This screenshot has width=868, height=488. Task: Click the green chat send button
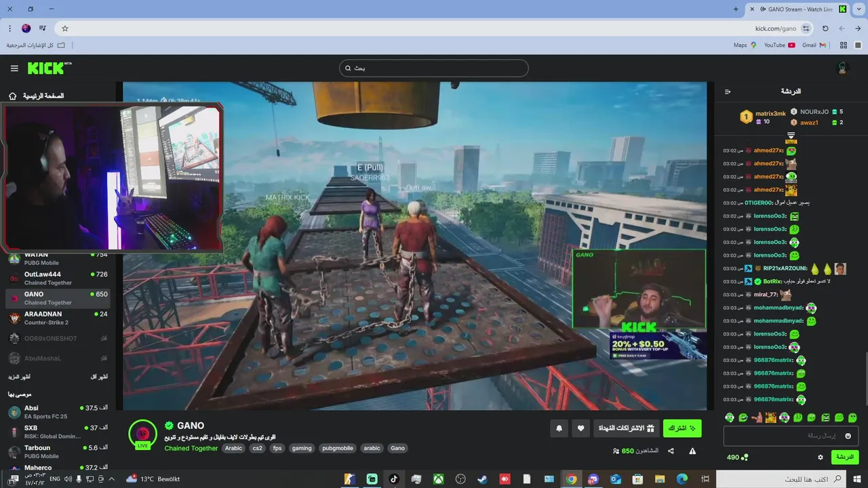(x=845, y=457)
